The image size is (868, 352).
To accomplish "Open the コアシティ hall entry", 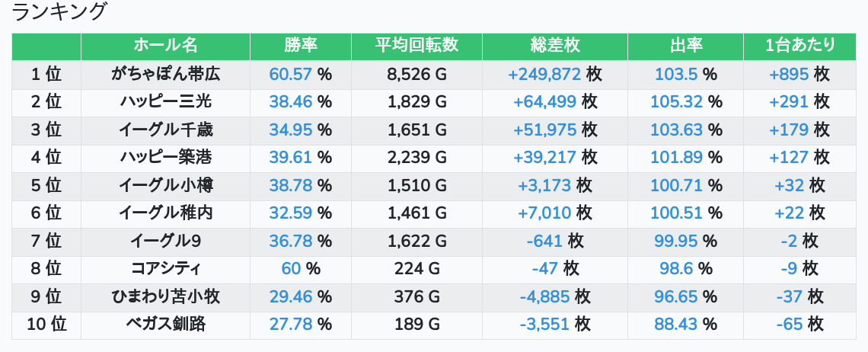I will (165, 269).
